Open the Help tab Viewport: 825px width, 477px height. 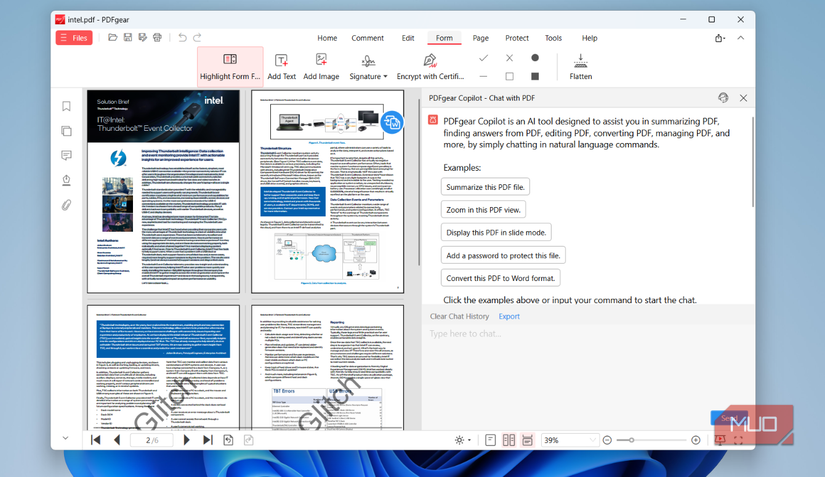tap(589, 38)
